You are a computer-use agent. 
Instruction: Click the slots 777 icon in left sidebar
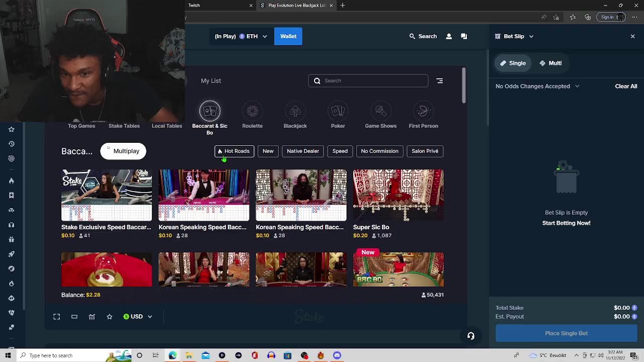point(11,210)
